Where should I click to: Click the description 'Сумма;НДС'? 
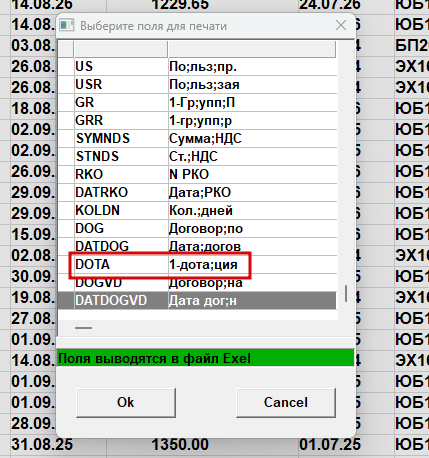[x=205, y=139]
